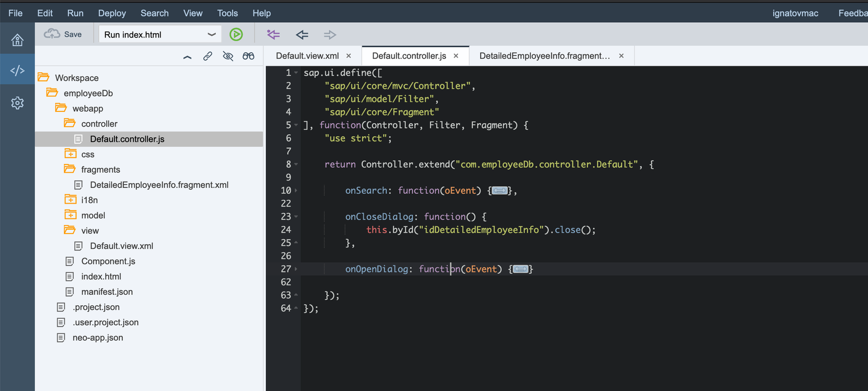The height and width of the screenshot is (391, 868).
Task: Click the Feedback link
Action: click(x=853, y=13)
